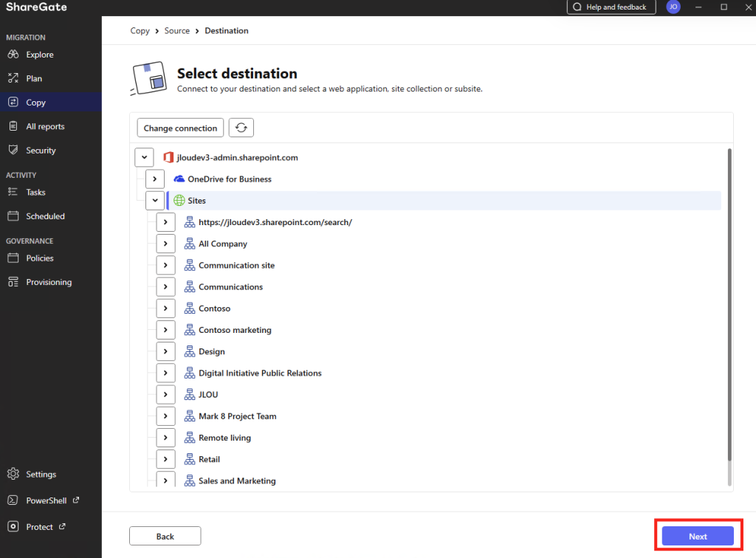Expand Digital Initiative Public Relations site

165,373
